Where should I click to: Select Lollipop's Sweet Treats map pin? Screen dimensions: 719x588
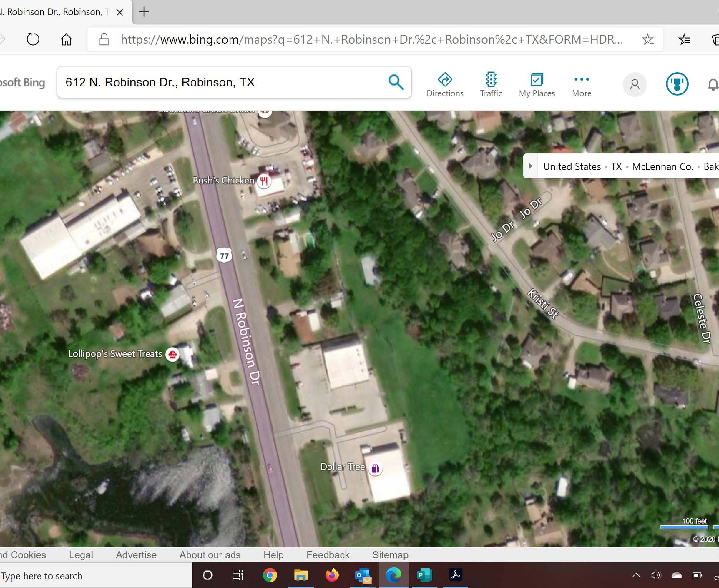coord(172,354)
